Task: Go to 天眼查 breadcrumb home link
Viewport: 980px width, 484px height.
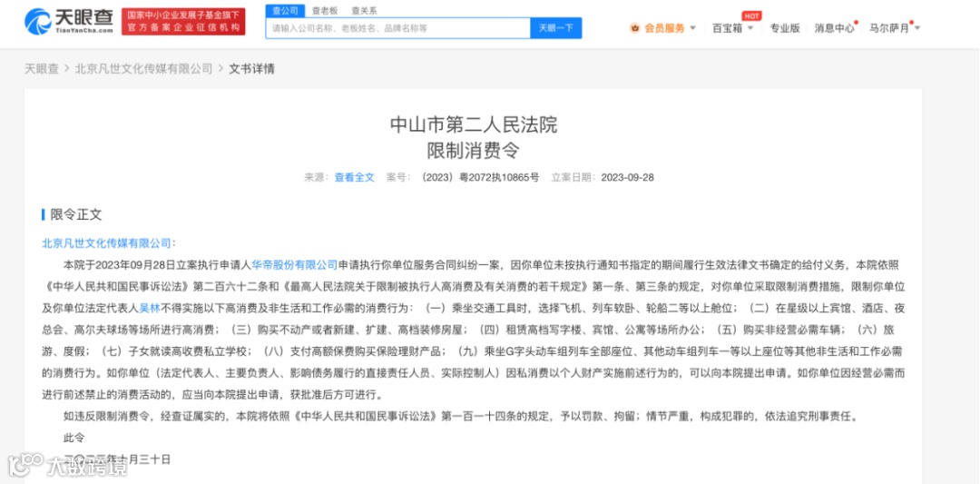Action: tap(41, 69)
